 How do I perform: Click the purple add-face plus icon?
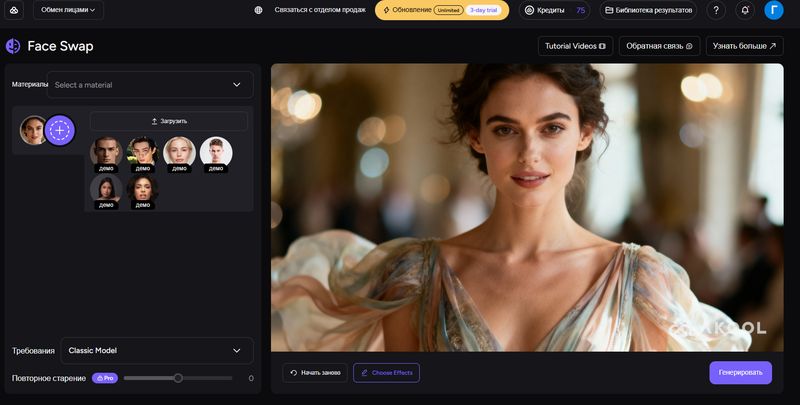click(x=60, y=130)
